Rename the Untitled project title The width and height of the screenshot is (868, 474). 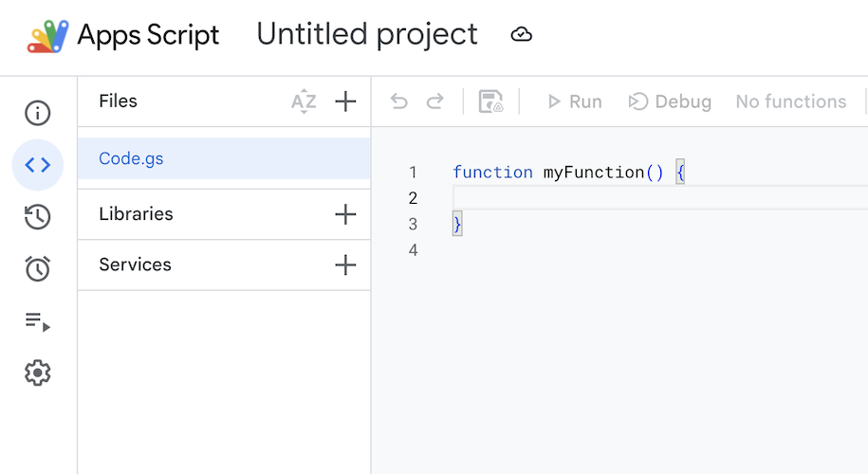coord(367,35)
